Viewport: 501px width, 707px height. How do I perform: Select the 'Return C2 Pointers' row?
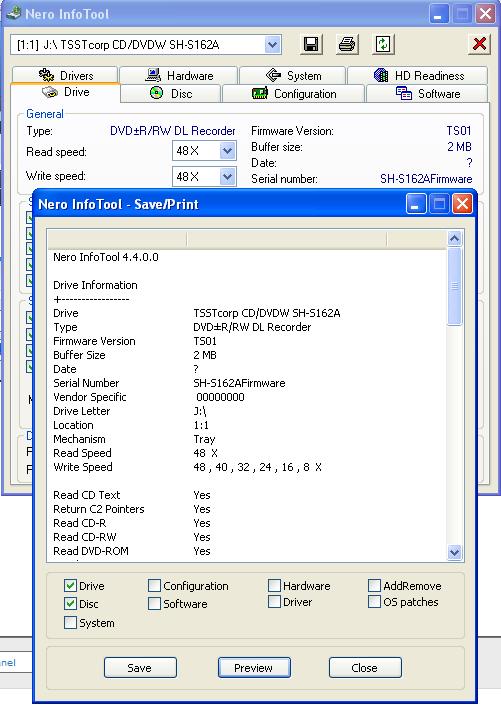coord(247,509)
